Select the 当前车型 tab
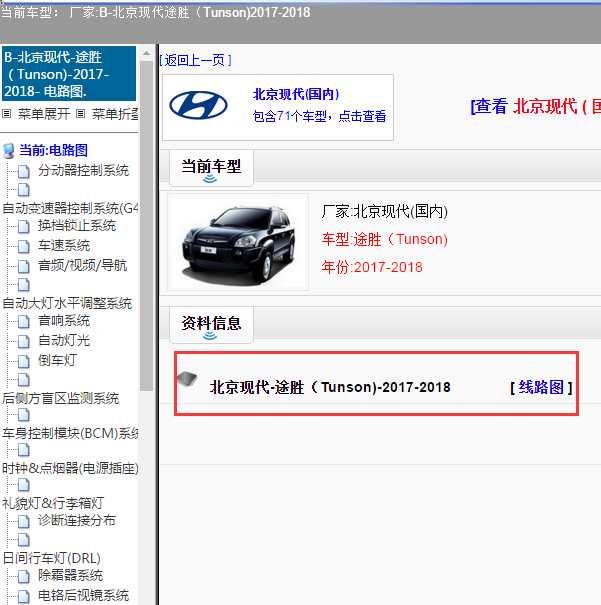This screenshot has height=605, width=601. 211,168
